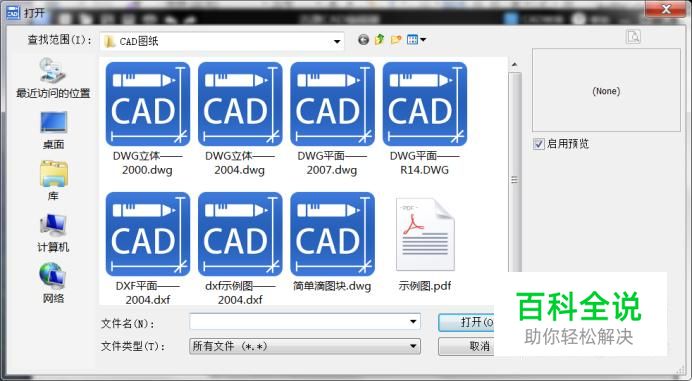Screen dimensions: 692x381
Task: Go to 桌面 in the places bar
Action: pyautogui.click(x=53, y=130)
